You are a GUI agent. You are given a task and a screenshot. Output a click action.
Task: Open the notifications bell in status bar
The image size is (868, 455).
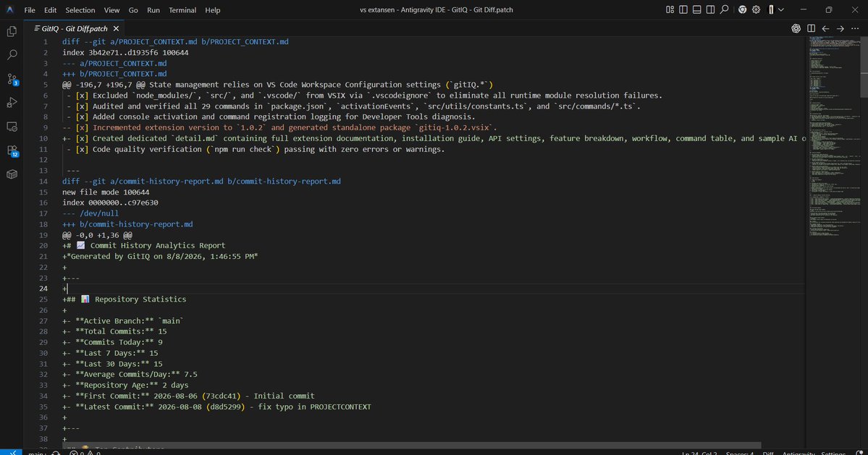click(x=859, y=453)
